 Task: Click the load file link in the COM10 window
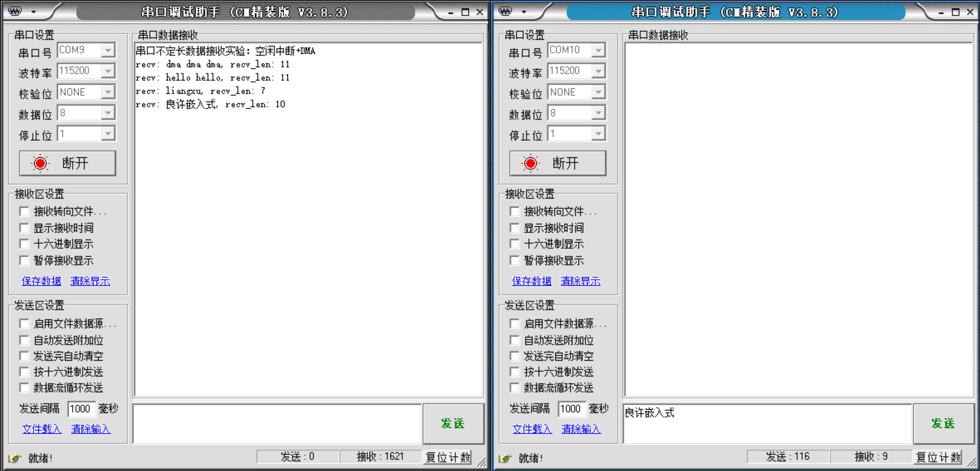coord(532,429)
